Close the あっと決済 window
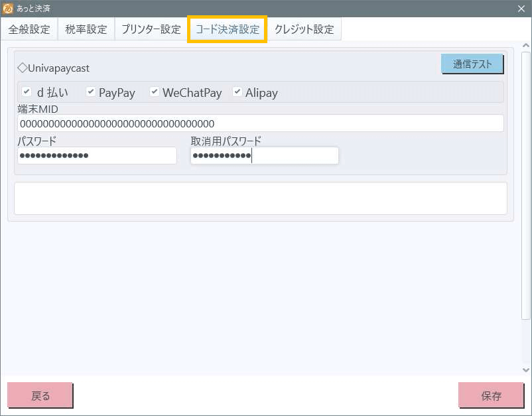This screenshot has height=416, width=532. coord(521,8)
